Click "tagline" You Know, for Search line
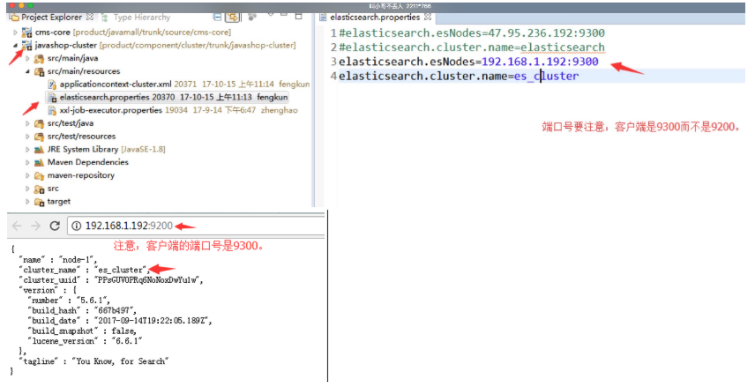The height and width of the screenshot is (382, 748). pos(94,361)
